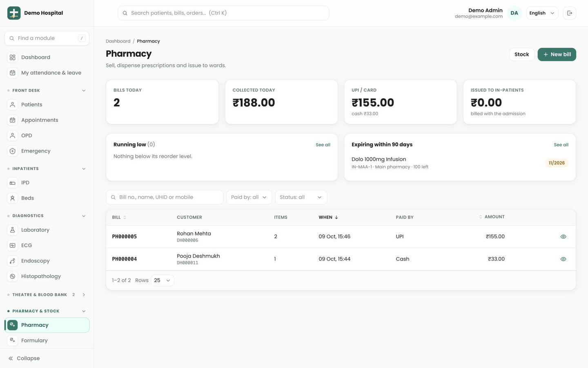
Task: Click the logout icon in top bar
Action: tap(569, 13)
